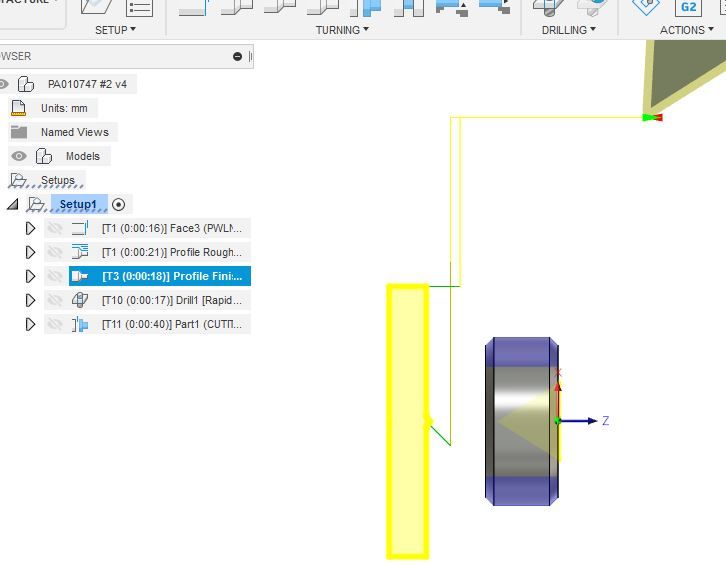Image resolution: width=726 pixels, height=565 pixels.
Task: Click the Units document icon
Action: pyautogui.click(x=18, y=108)
